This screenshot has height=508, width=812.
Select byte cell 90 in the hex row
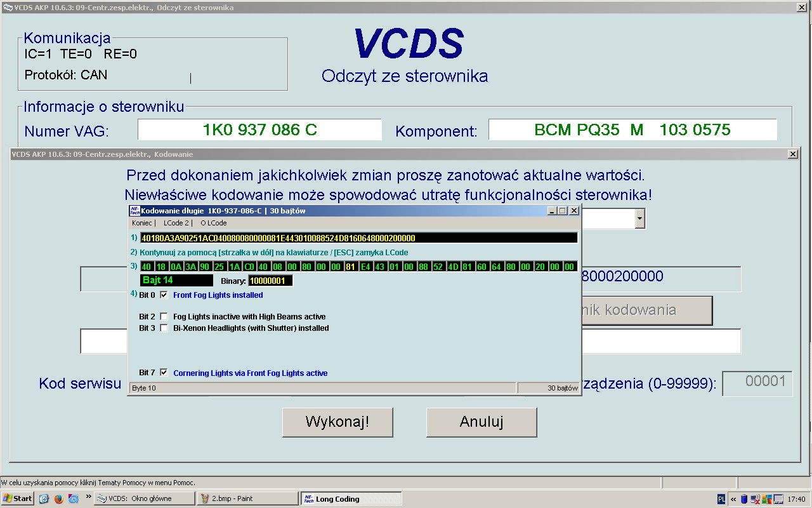point(206,267)
